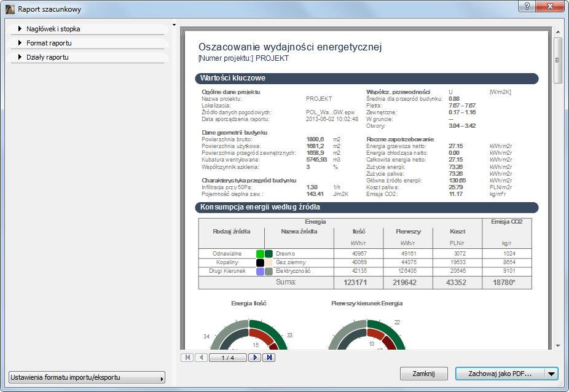Viewport: 569px width, 392px height.
Task: Go to the first report page
Action: pyautogui.click(x=187, y=358)
